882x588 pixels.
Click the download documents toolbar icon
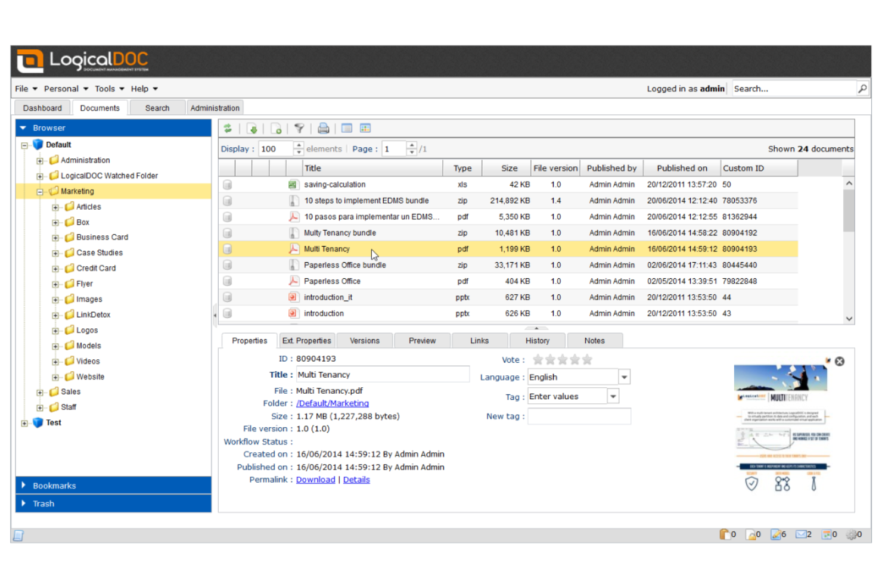[x=253, y=128]
